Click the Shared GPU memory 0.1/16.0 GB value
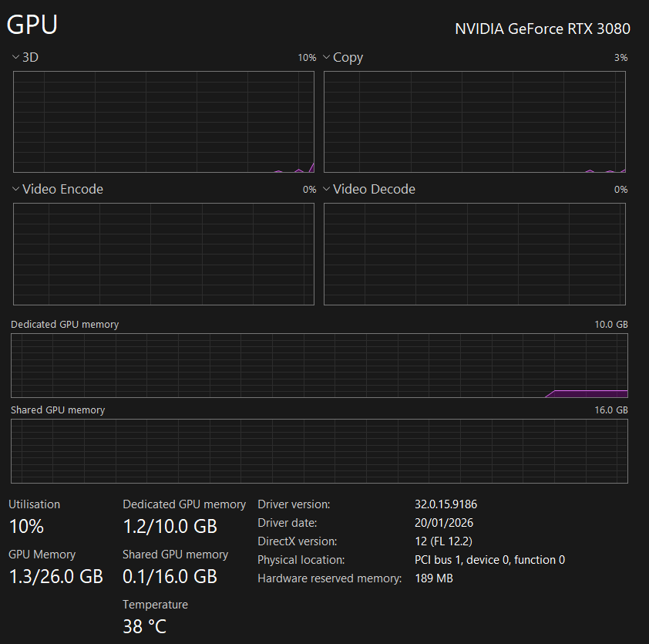 (x=170, y=576)
